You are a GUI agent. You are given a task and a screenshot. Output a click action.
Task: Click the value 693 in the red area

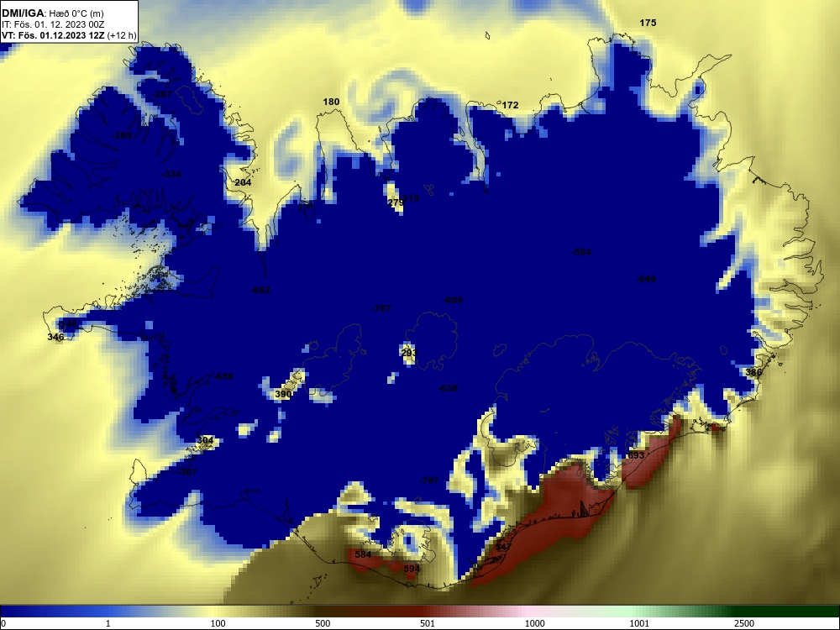tap(636, 455)
